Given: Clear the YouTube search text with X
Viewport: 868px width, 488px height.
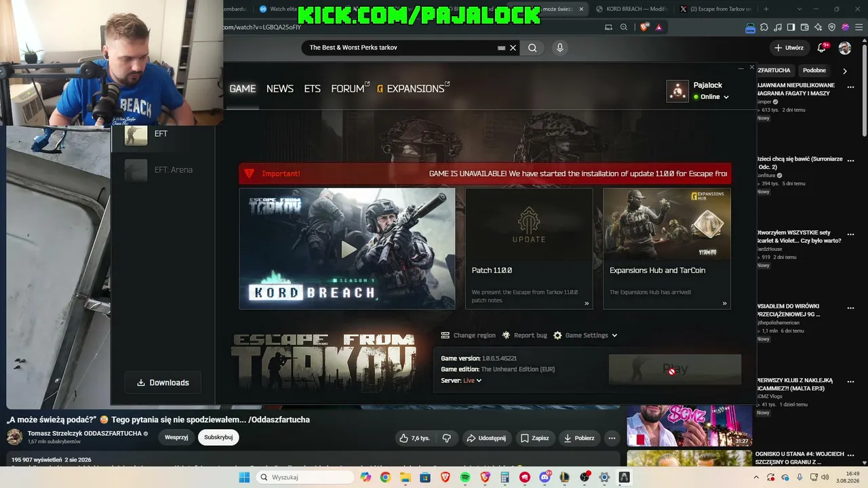Looking at the screenshot, I should click(x=513, y=47).
